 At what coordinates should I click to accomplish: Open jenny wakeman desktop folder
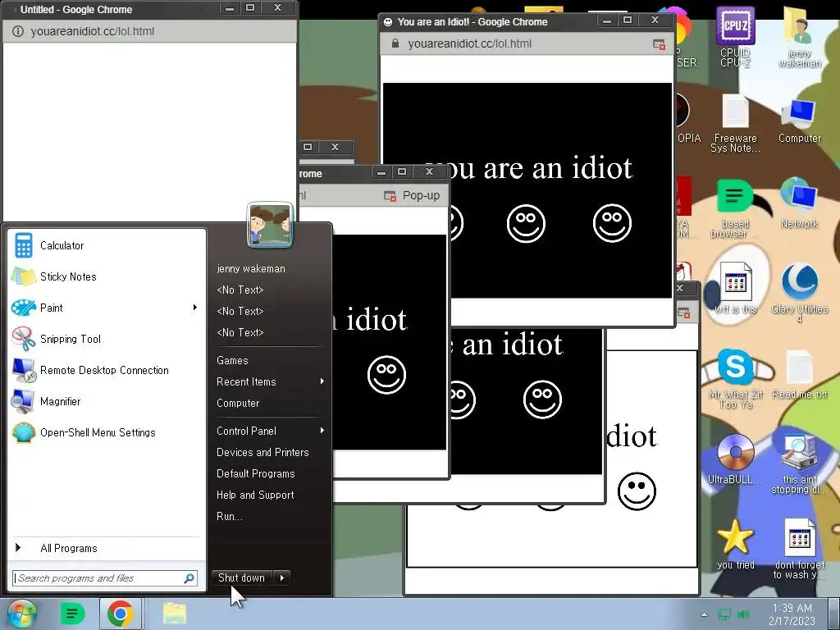pos(800,36)
